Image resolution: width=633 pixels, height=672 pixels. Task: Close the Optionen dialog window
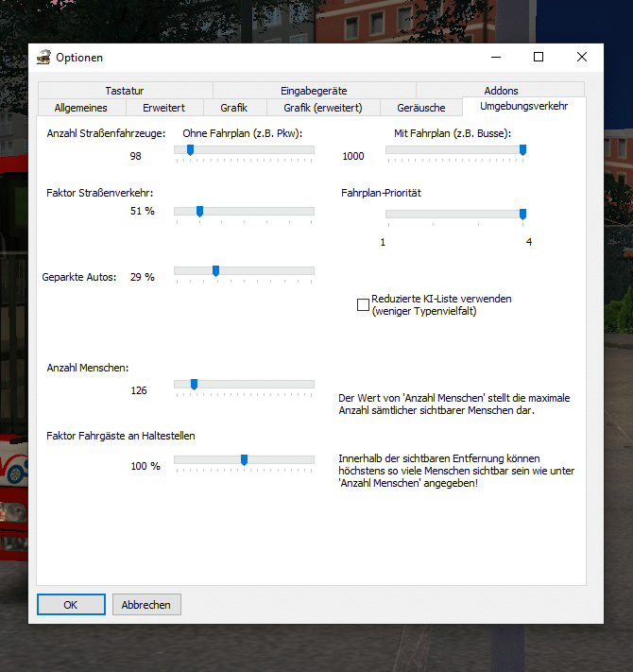click(x=581, y=57)
